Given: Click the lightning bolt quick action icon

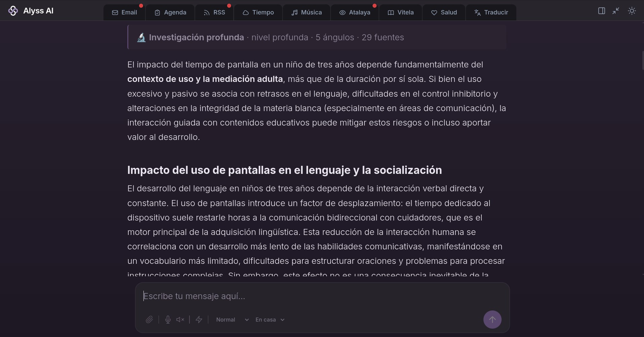Looking at the screenshot, I should [x=199, y=320].
